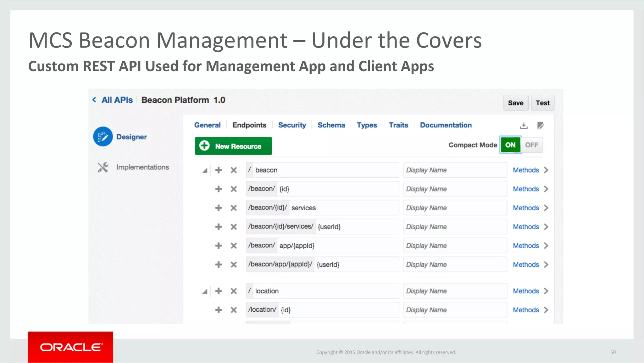The width and height of the screenshot is (644, 363).
Task: Expand Methods arrow for /beacon/{id}/services/{userId}
Action: (x=546, y=227)
